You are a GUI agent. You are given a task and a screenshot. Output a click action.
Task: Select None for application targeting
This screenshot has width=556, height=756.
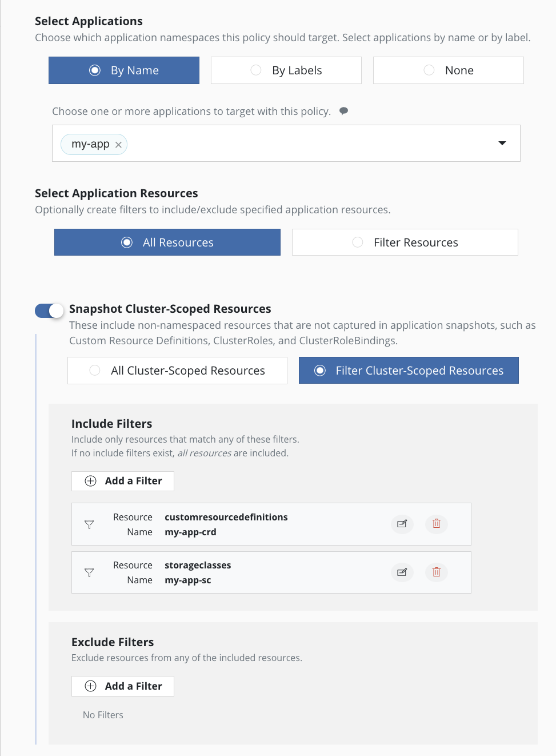pyautogui.click(x=448, y=70)
